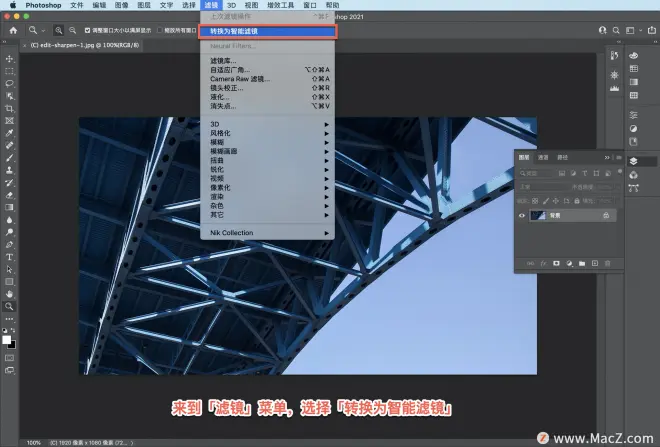Toggle lock transparent pixels
The image size is (660, 447).
coord(535,201)
